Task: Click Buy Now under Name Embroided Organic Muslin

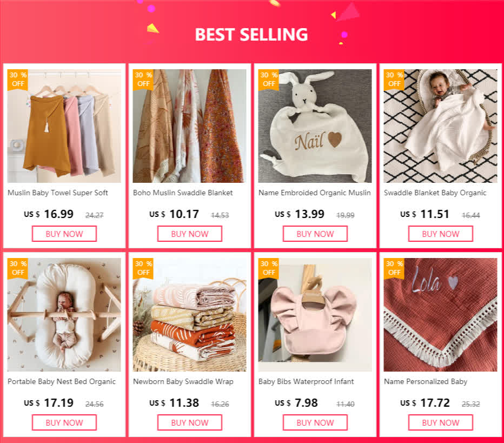Action: point(315,234)
